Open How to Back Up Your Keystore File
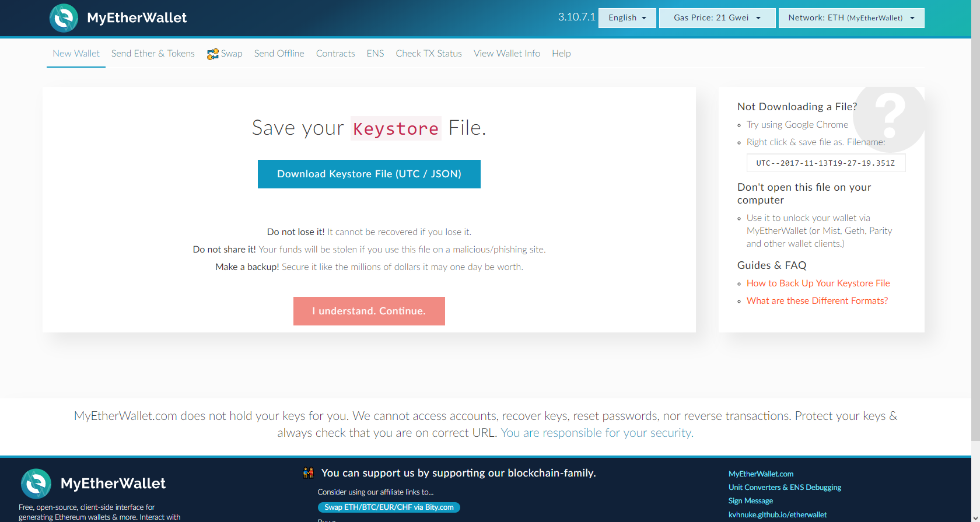The image size is (980, 522). (818, 283)
